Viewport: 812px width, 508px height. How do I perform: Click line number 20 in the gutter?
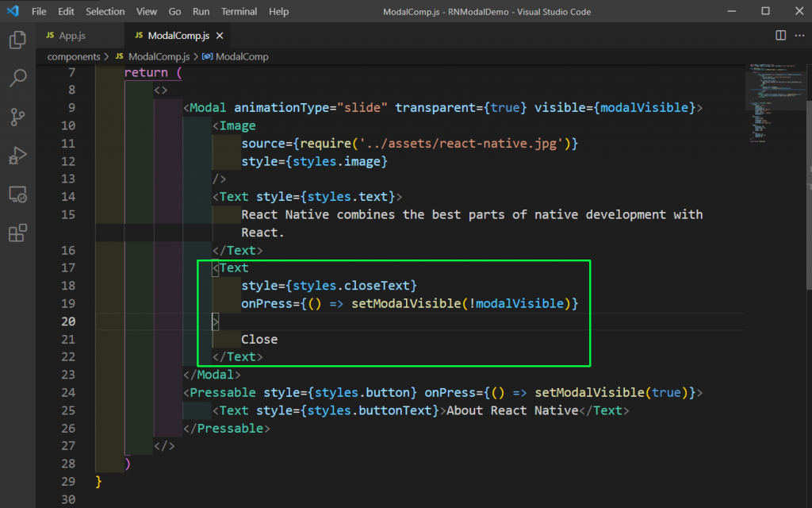tap(68, 321)
